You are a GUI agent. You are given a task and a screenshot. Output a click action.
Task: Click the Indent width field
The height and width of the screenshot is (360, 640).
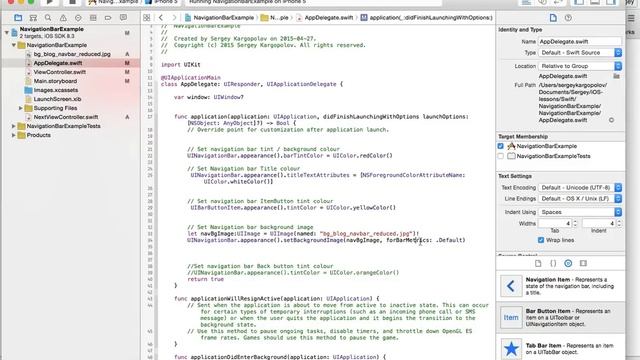[599, 223]
